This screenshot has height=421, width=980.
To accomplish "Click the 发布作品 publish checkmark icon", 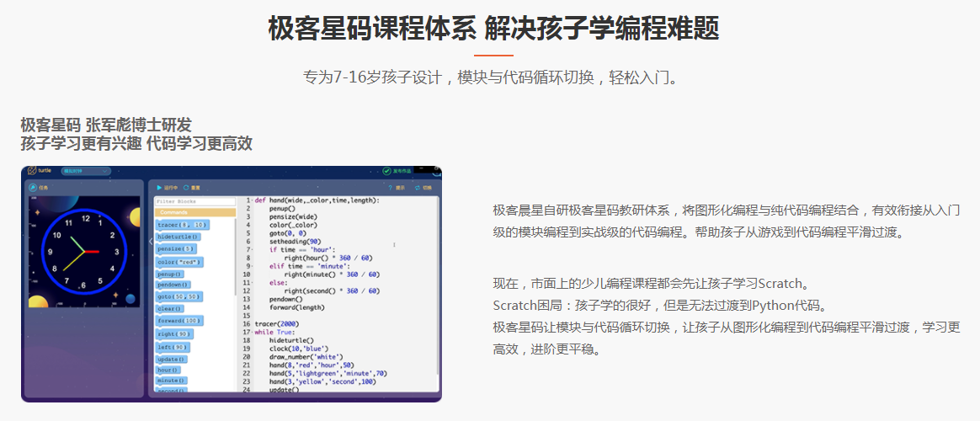I will [387, 171].
